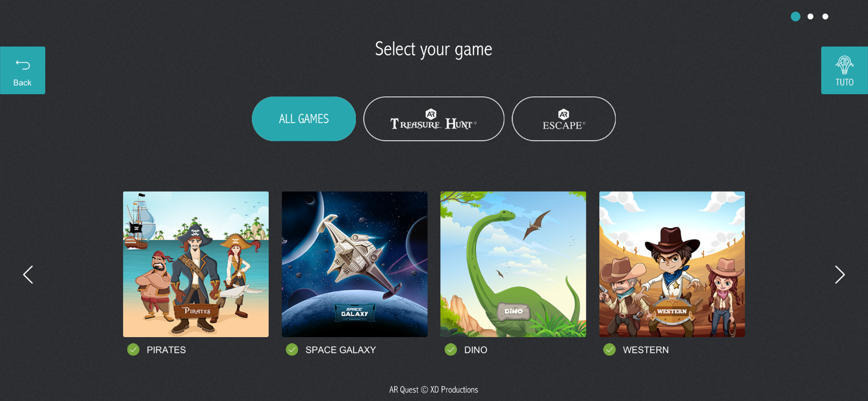Select the ALL GAMES filter tab
868x401 pixels.
click(304, 118)
